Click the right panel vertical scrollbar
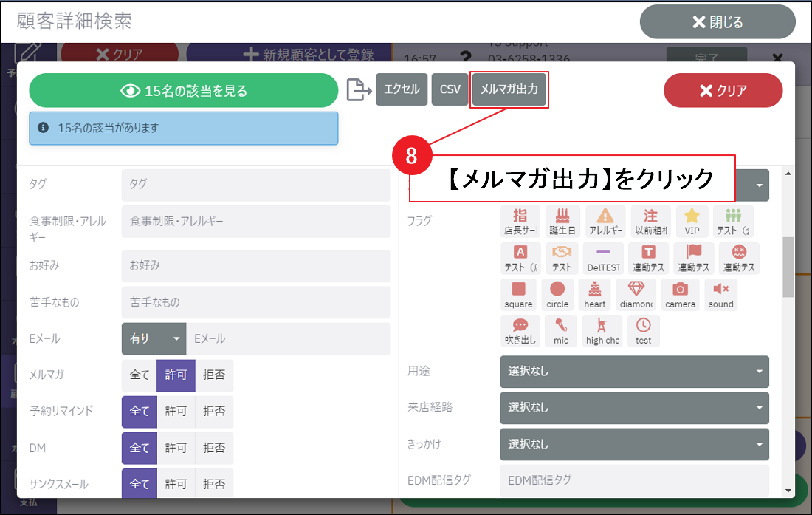 (788, 266)
